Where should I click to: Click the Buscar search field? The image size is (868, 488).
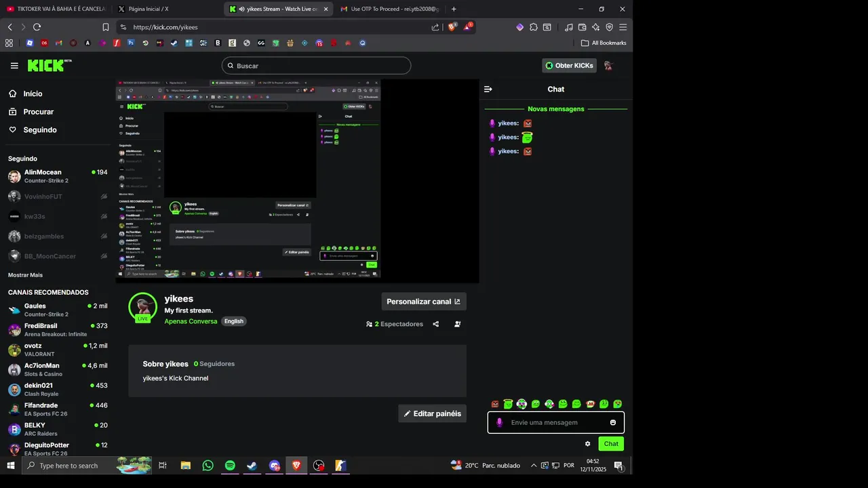pyautogui.click(x=316, y=66)
